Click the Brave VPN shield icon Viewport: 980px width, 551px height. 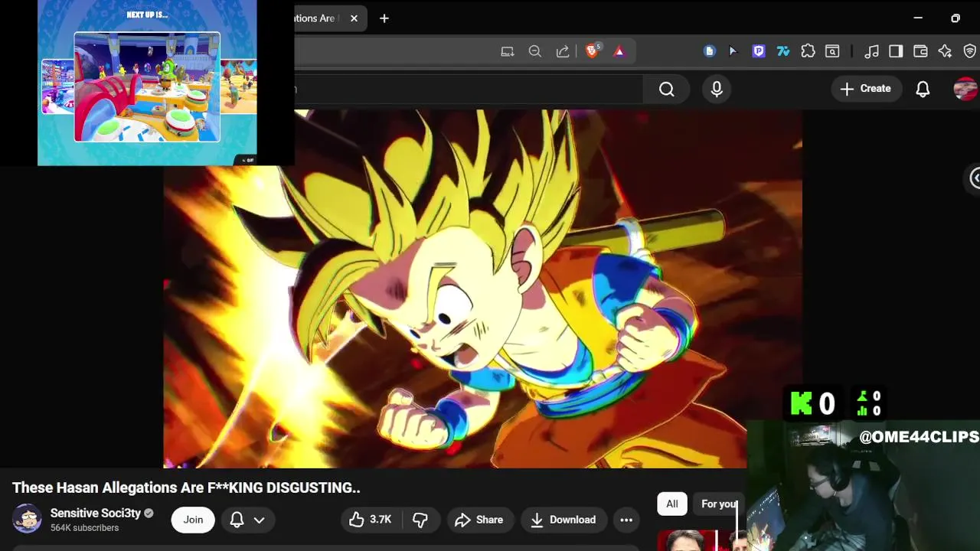point(969,51)
